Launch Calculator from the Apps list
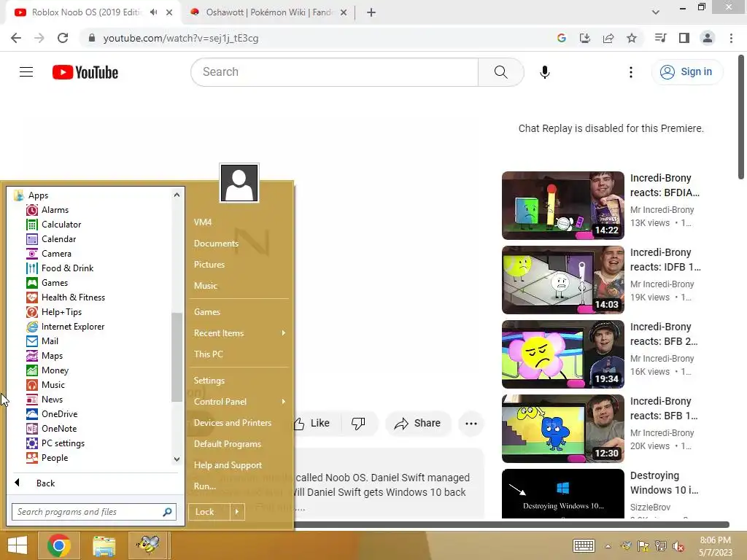Image resolution: width=747 pixels, height=560 pixels. (x=54, y=225)
